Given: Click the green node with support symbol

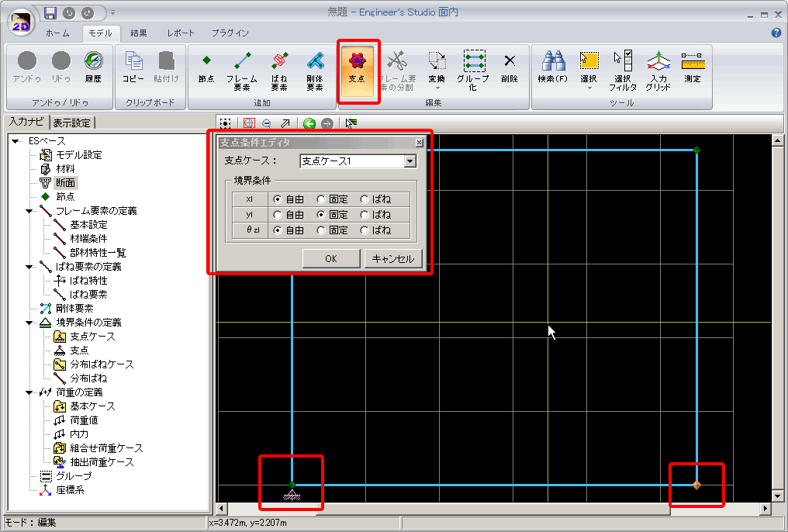Looking at the screenshot, I should click(x=292, y=485).
